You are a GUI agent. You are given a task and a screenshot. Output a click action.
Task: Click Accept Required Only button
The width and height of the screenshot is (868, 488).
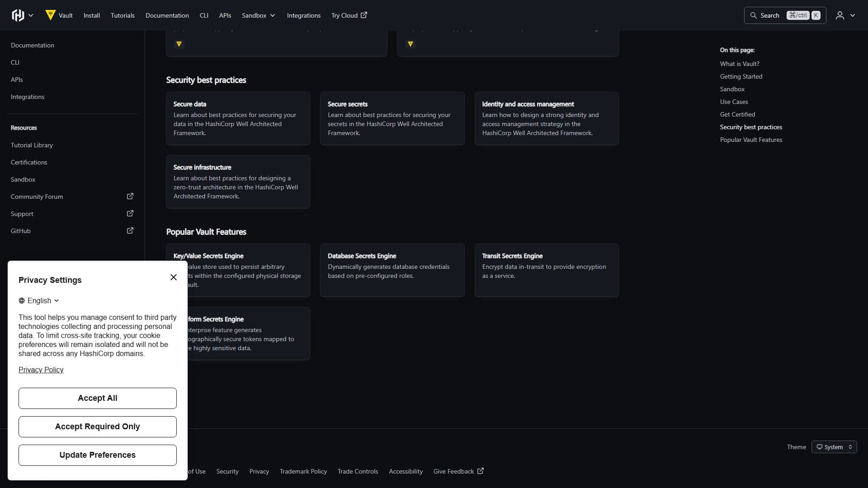click(x=98, y=427)
